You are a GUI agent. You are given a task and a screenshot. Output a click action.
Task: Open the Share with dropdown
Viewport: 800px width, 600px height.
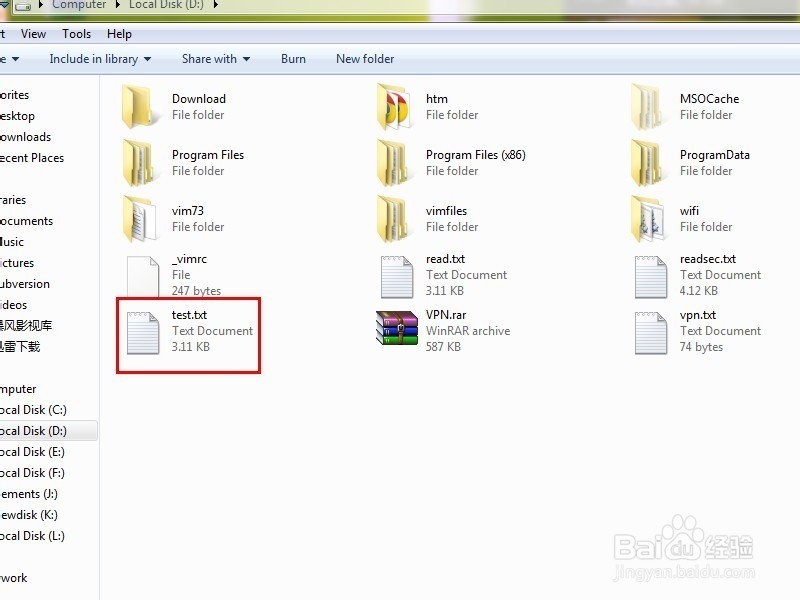(216, 59)
